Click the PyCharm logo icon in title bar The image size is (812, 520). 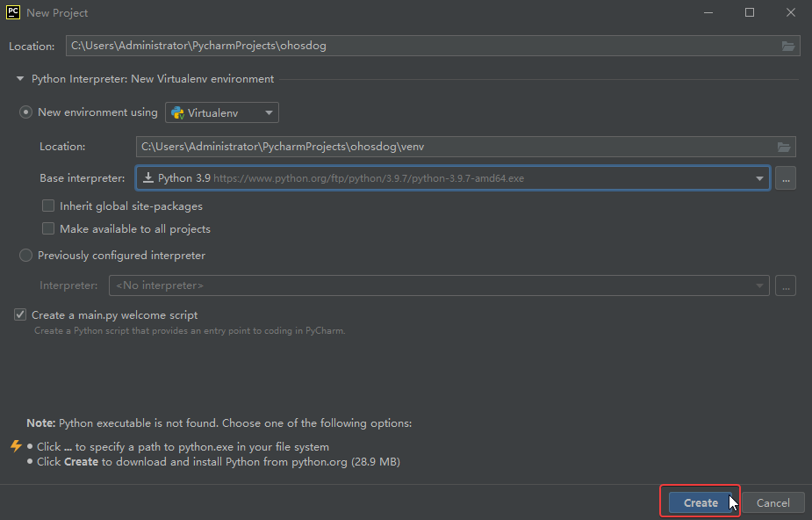(x=13, y=12)
